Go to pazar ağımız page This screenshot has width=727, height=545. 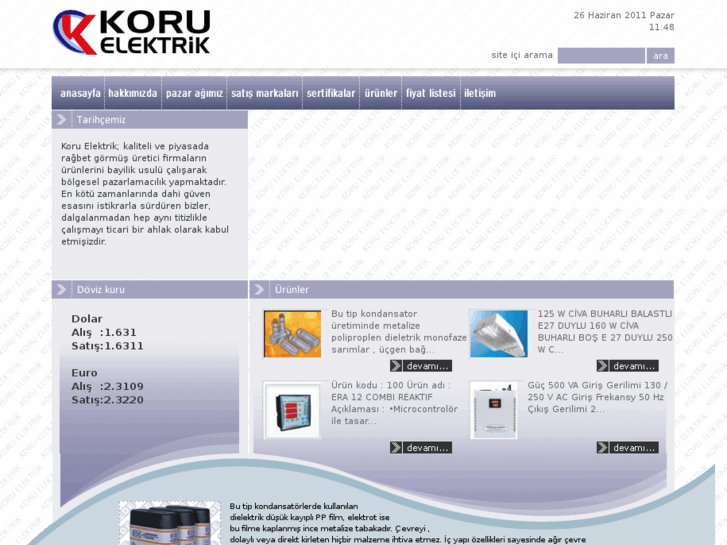click(x=194, y=93)
